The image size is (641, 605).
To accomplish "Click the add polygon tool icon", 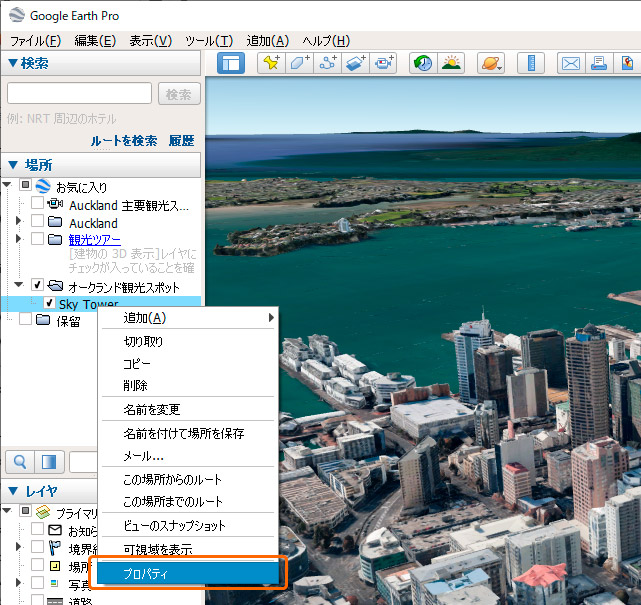I will coord(299,63).
